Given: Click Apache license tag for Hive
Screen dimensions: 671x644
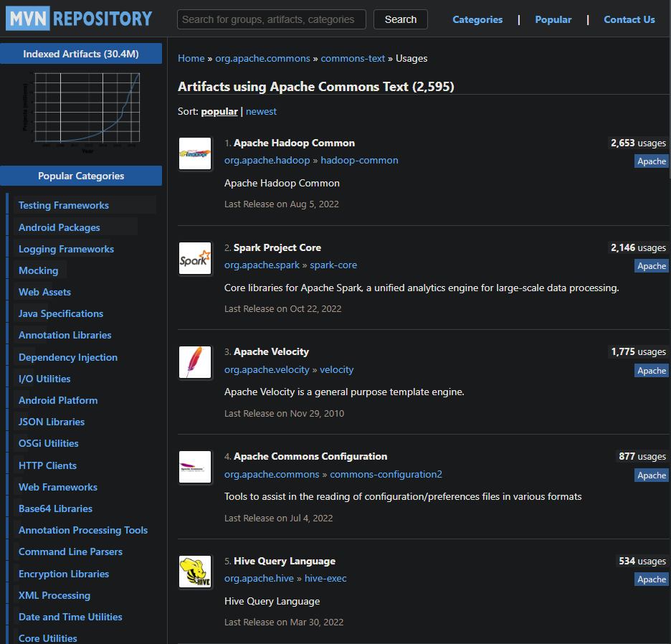Looking at the screenshot, I should click(652, 579).
